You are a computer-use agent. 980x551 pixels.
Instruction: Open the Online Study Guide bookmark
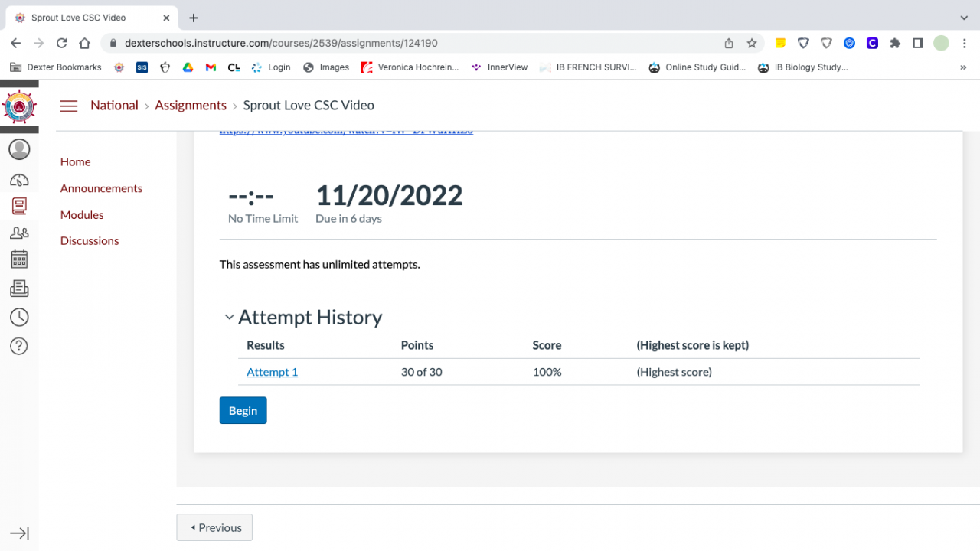point(697,67)
